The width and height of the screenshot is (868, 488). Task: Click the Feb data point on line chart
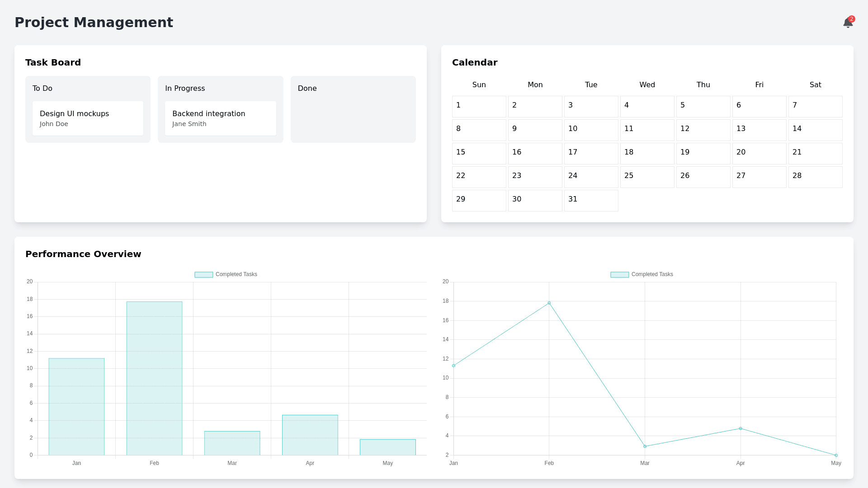(x=549, y=303)
